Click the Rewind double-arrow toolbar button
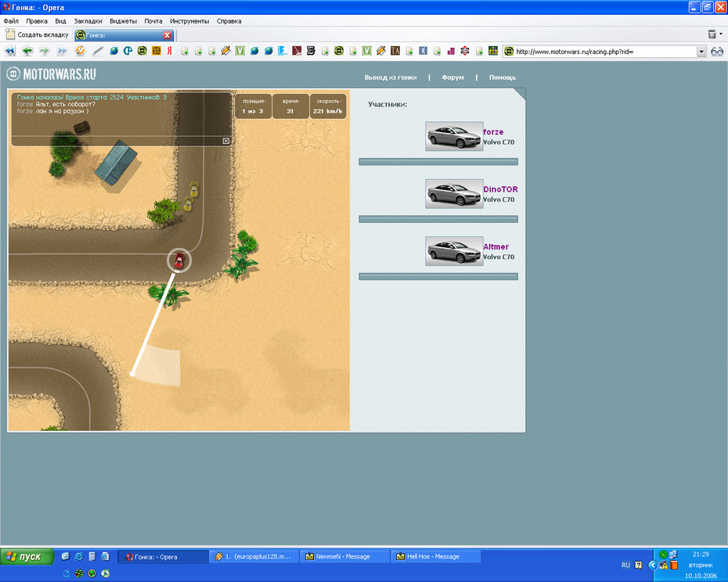Viewport: 728px width, 582px height. (x=9, y=51)
